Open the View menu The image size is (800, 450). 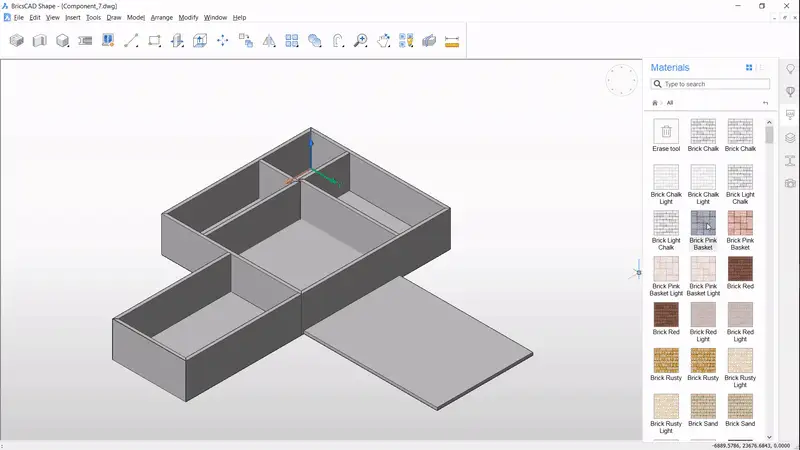point(53,17)
